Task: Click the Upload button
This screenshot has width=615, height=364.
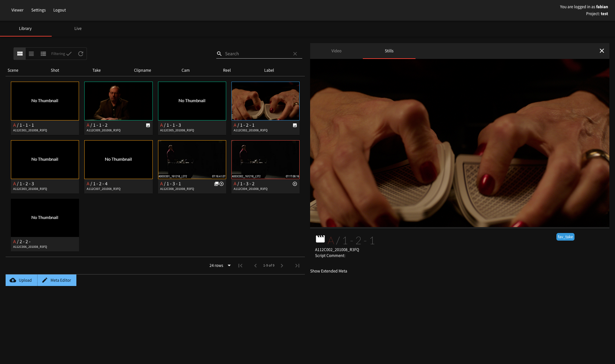Action: coord(21,280)
